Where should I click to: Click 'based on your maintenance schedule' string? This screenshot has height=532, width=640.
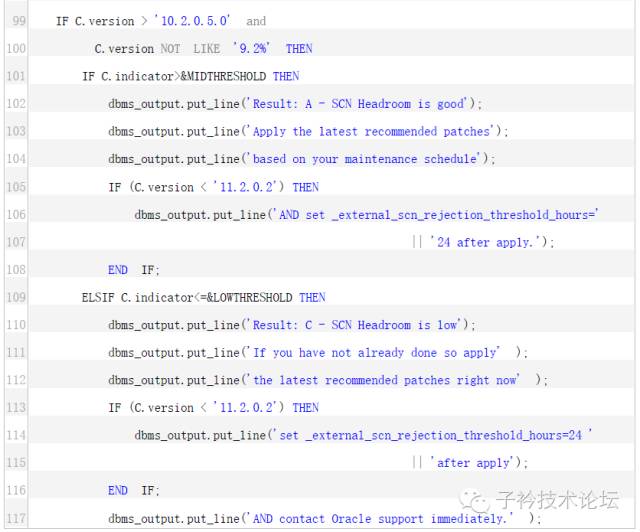pos(364,159)
